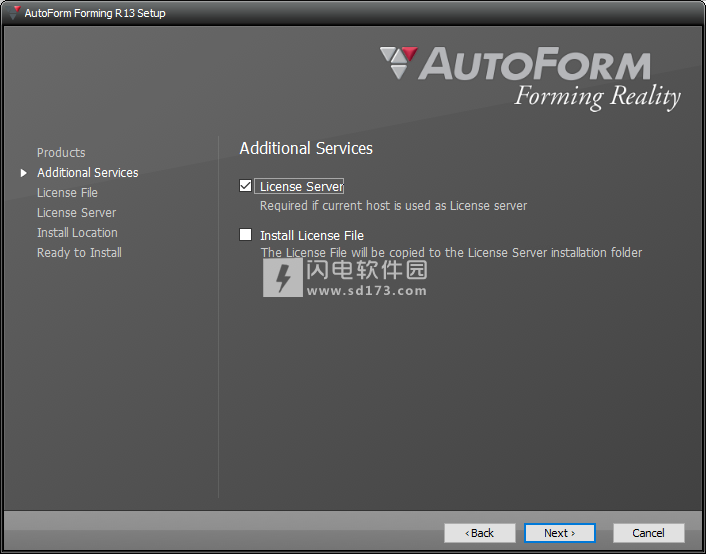Image resolution: width=706 pixels, height=554 pixels.
Task: Uncheck the License Server checkbox
Action: click(246, 186)
